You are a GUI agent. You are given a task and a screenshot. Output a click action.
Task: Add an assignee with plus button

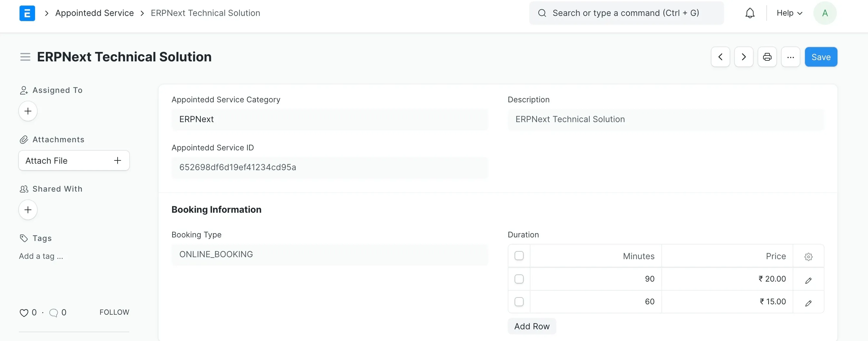28,111
